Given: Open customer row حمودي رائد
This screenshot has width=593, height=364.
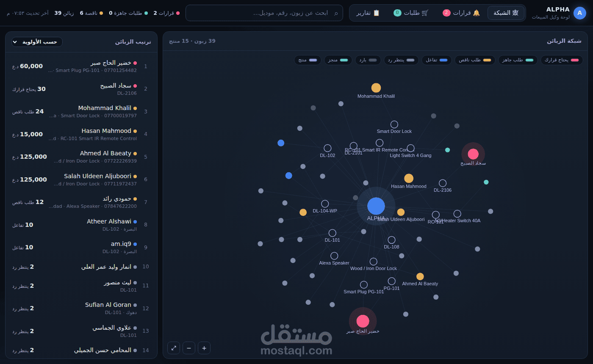Looking at the screenshot, I should click(x=81, y=202).
